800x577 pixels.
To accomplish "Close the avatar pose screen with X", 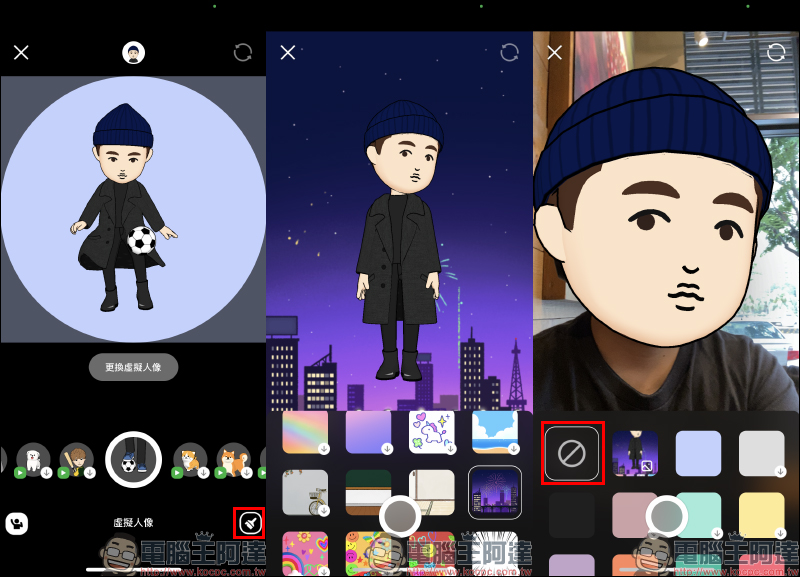I will tap(21, 52).
